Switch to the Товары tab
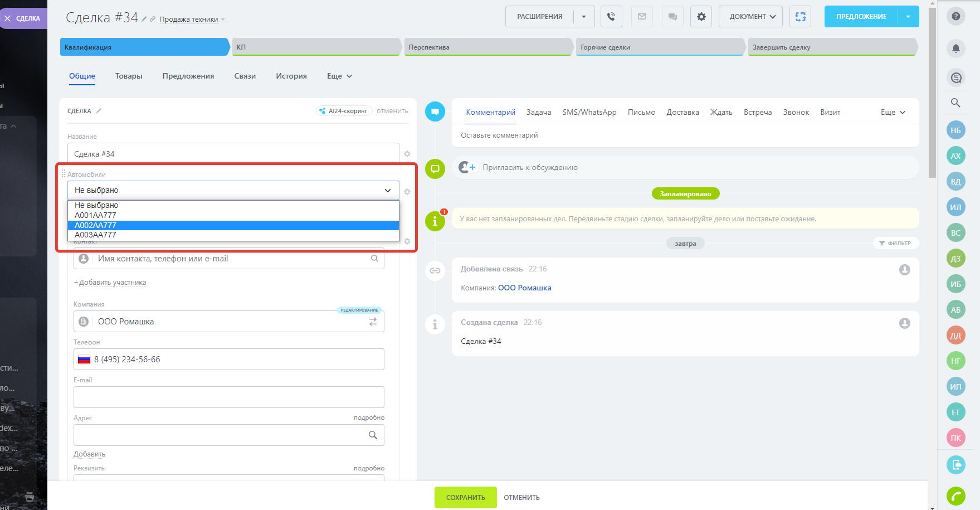Image resolution: width=980 pixels, height=510 pixels. pyautogui.click(x=129, y=76)
